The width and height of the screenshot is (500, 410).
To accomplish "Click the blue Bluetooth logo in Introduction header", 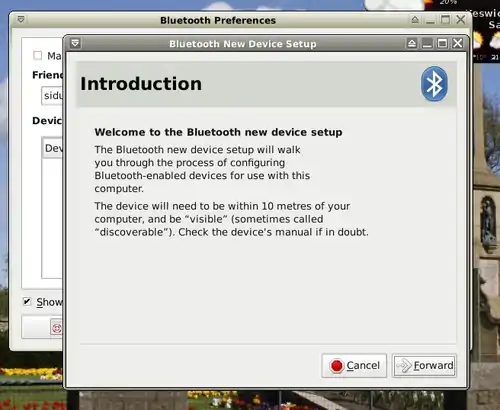I will click(434, 84).
